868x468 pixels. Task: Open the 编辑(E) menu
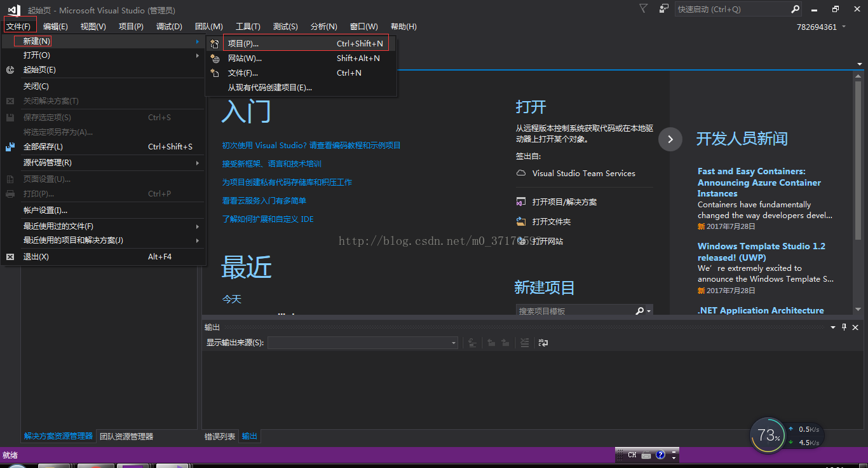click(x=55, y=27)
